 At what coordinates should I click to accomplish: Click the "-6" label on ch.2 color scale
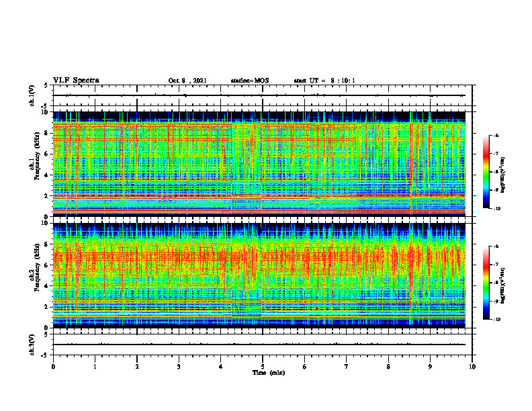(496, 246)
